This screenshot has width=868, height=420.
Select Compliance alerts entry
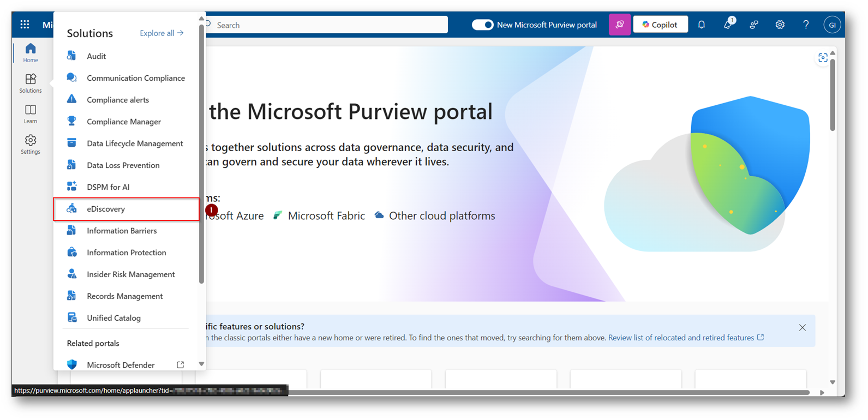point(127,99)
